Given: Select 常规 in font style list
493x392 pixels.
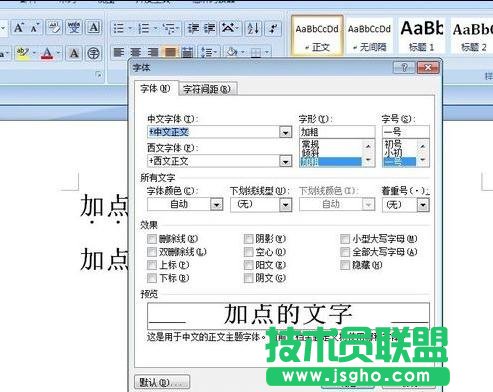Looking at the screenshot, I should [x=330, y=144].
